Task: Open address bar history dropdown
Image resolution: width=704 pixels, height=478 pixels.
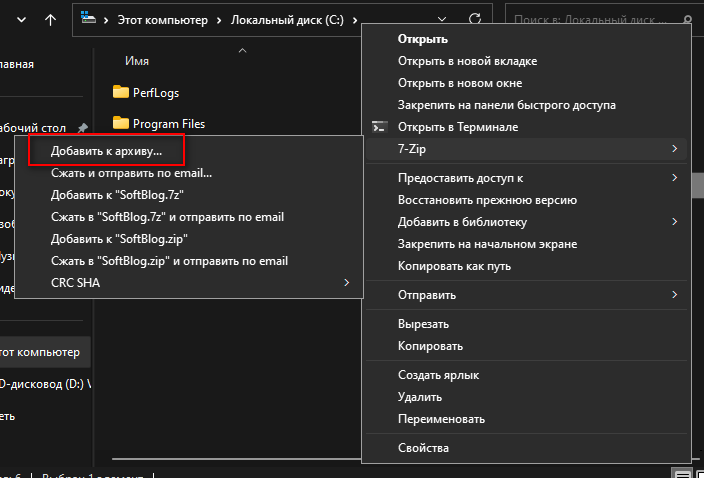Action: pyautogui.click(x=442, y=19)
